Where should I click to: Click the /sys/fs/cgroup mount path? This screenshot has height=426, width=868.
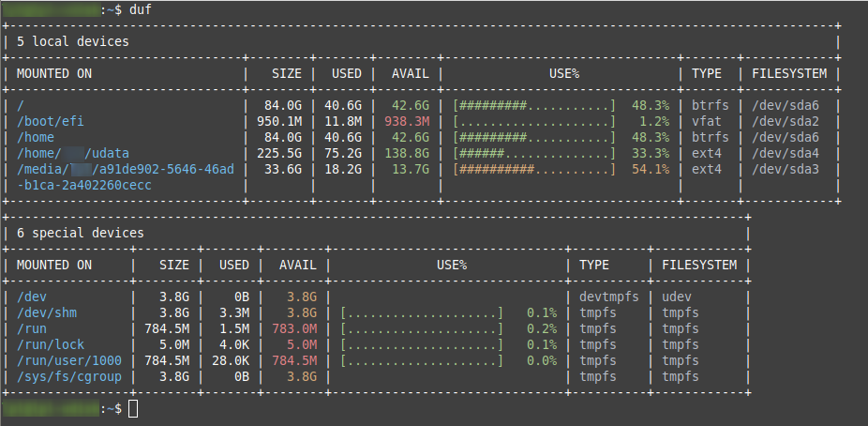click(x=69, y=377)
